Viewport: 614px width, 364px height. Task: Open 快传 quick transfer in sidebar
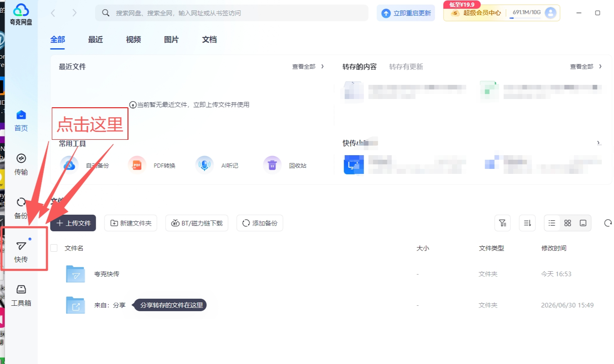pos(21,251)
